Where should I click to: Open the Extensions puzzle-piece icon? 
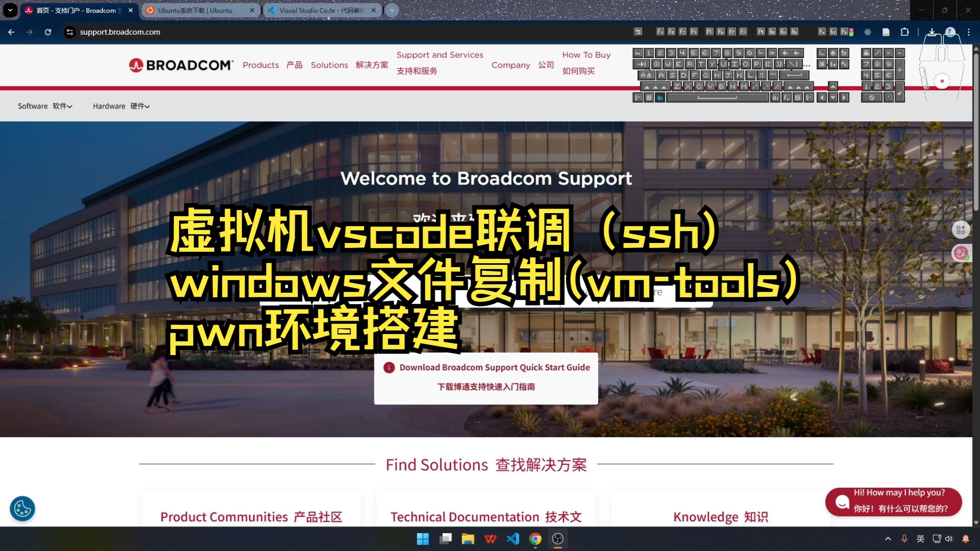[x=905, y=32]
